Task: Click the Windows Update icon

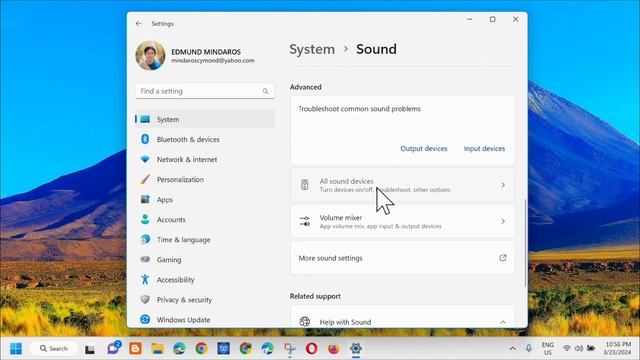Action: 145,319
